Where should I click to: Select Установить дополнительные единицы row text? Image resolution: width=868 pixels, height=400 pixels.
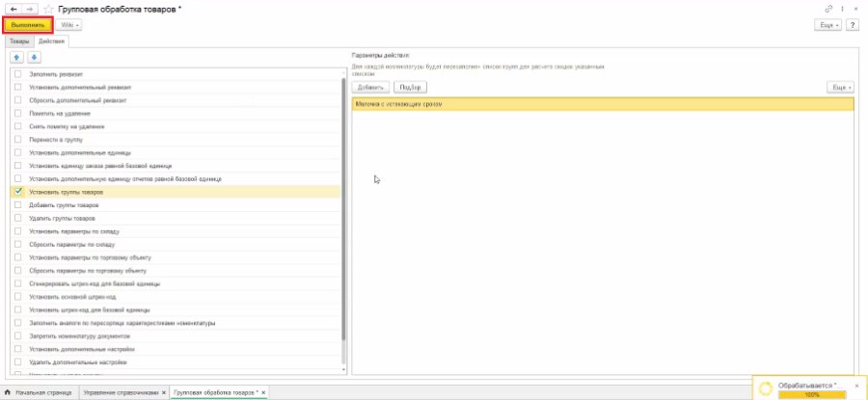[x=80, y=152]
